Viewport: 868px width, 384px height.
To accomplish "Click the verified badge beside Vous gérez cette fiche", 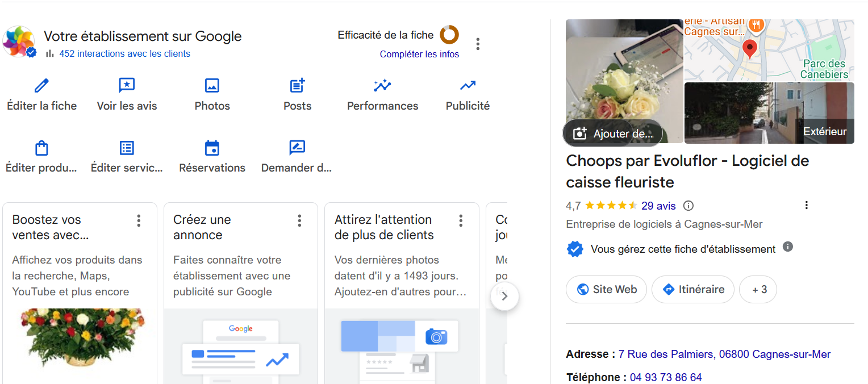I will pos(575,249).
